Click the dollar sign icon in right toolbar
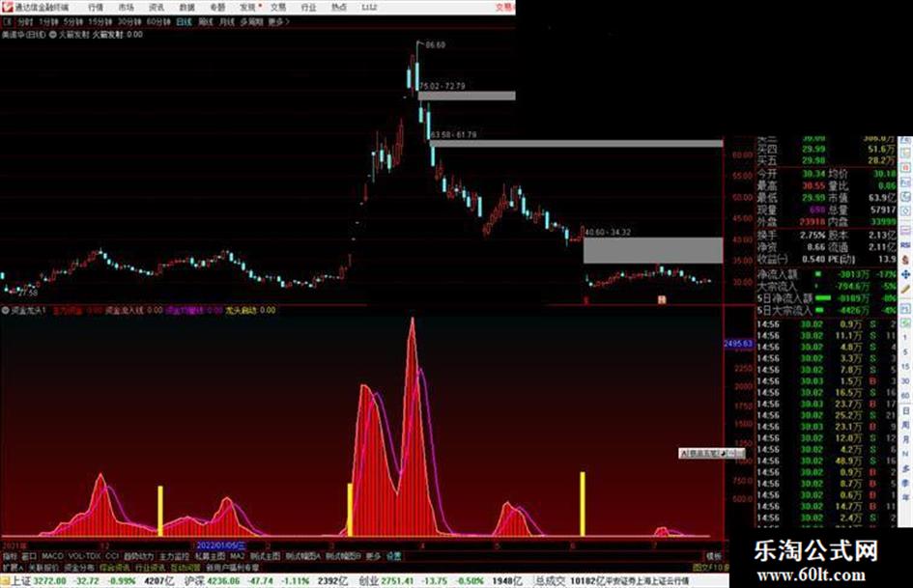Image resolution: width=913 pixels, height=588 pixels. point(905,260)
